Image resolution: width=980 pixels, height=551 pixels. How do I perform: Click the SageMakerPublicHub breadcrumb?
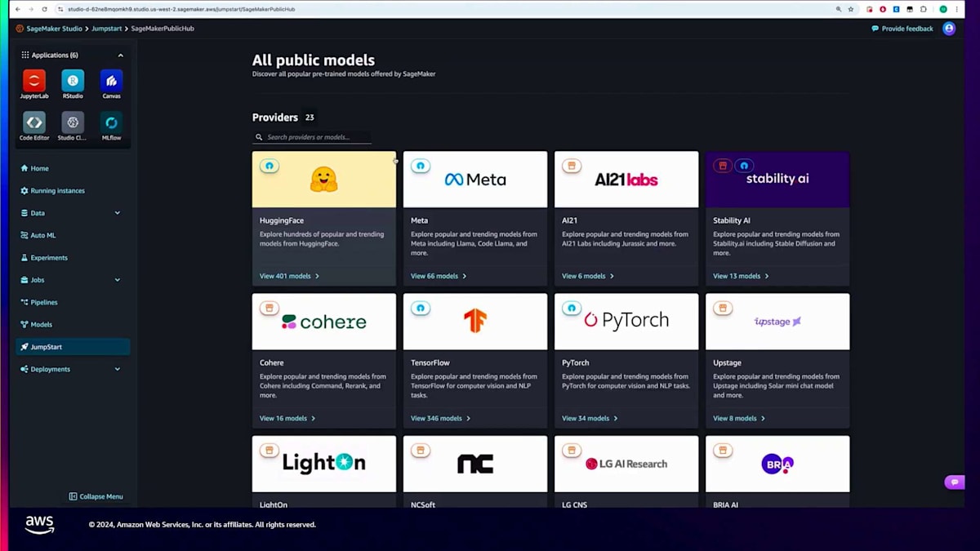[163, 29]
